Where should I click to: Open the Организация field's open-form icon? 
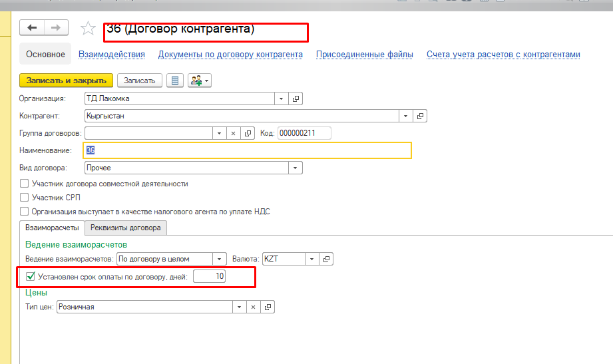coord(296,98)
